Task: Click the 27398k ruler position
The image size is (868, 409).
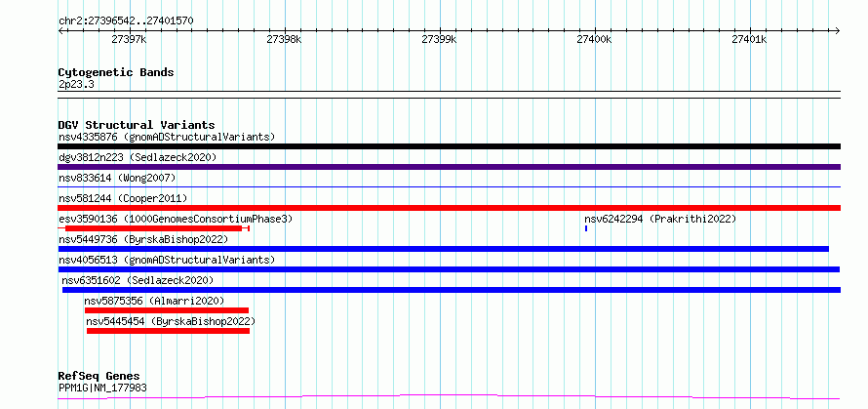Action: coord(284,39)
